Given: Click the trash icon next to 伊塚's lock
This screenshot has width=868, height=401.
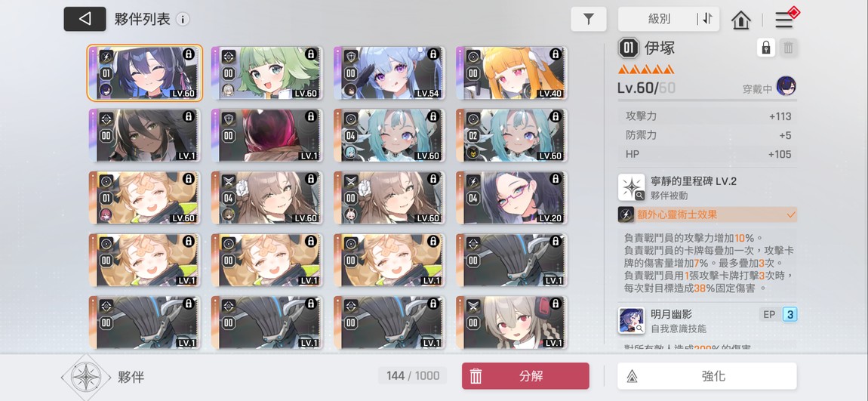Looking at the screenshot, I should (x=788, y=48).
